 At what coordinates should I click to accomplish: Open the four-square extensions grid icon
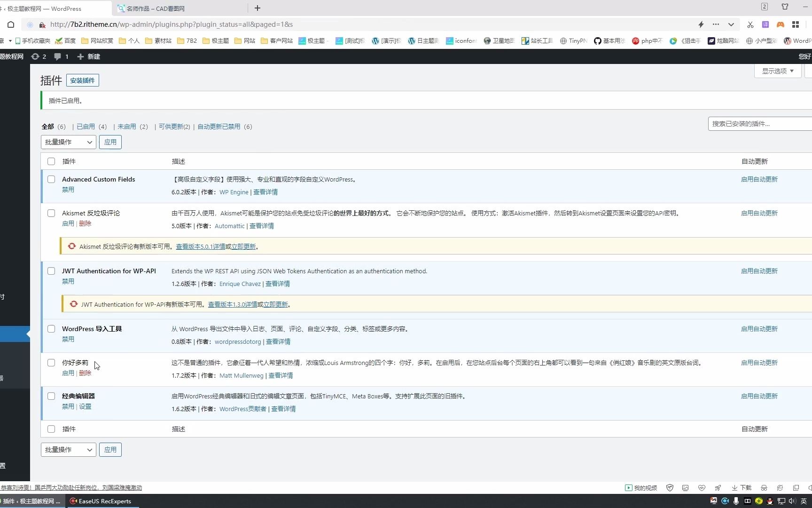[796, 24]
